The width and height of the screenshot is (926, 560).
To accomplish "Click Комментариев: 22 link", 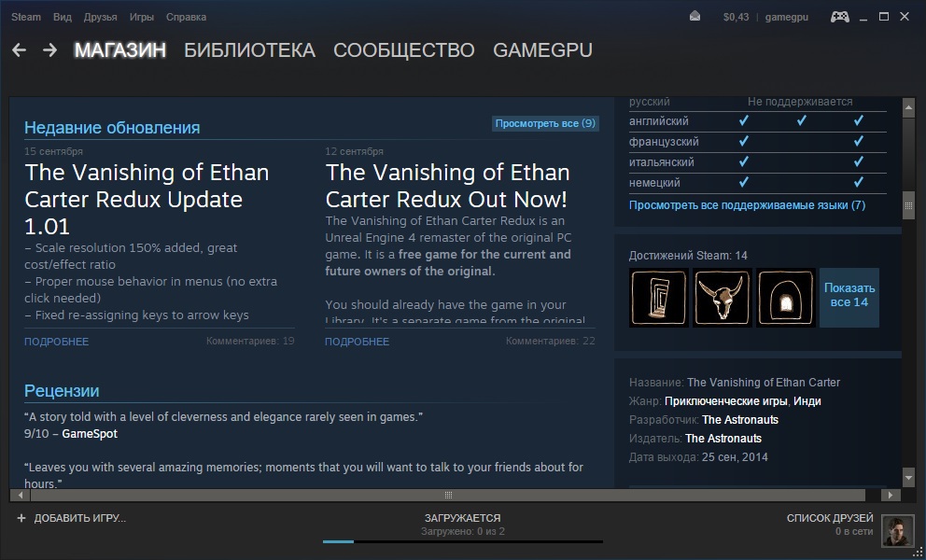I will [551, 341].
